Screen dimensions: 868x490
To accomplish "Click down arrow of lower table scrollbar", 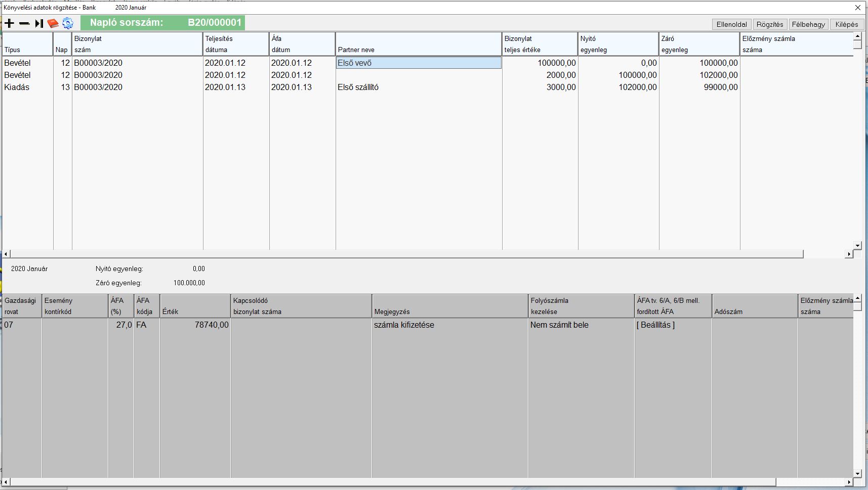I will point(857,474).
